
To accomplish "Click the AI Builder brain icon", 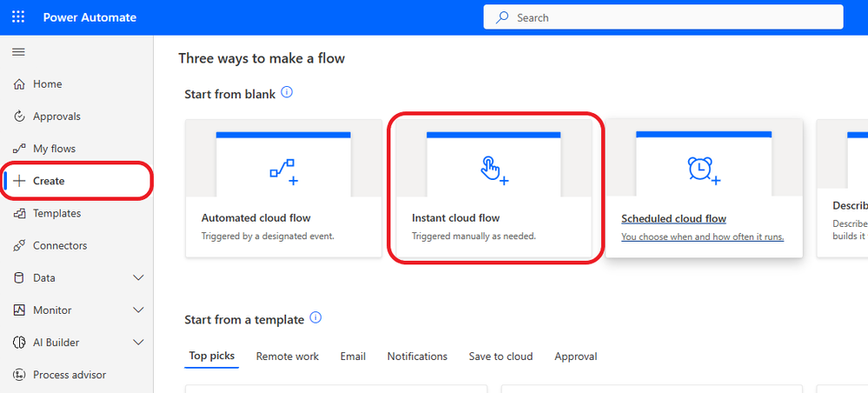I will tap(19, 343).
